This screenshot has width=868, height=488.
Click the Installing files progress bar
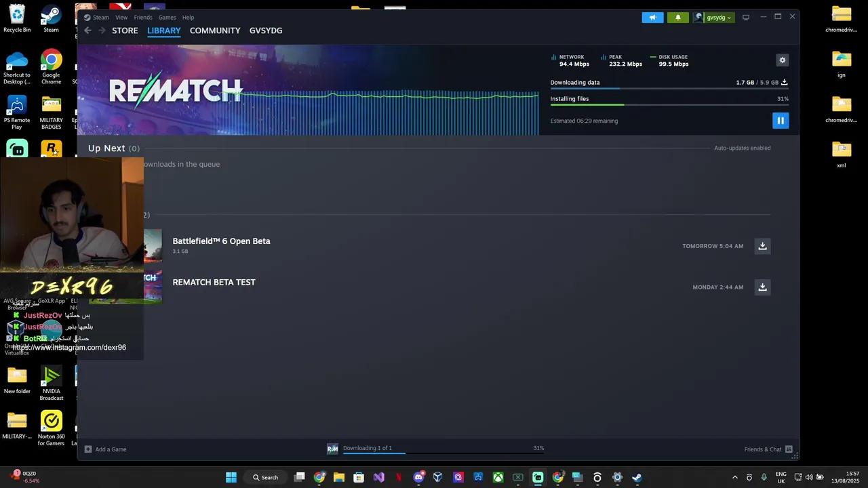point(669,105)
